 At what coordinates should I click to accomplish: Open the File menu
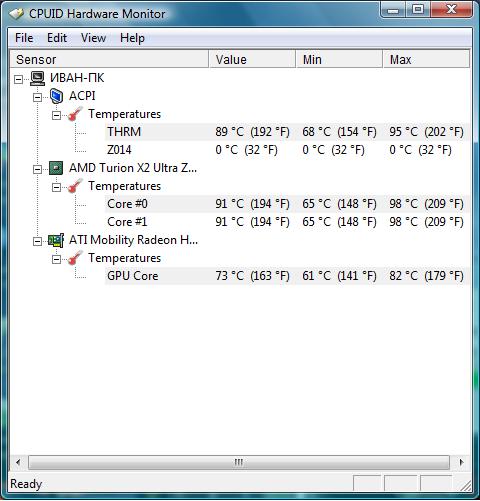click(x=24, y=38)
